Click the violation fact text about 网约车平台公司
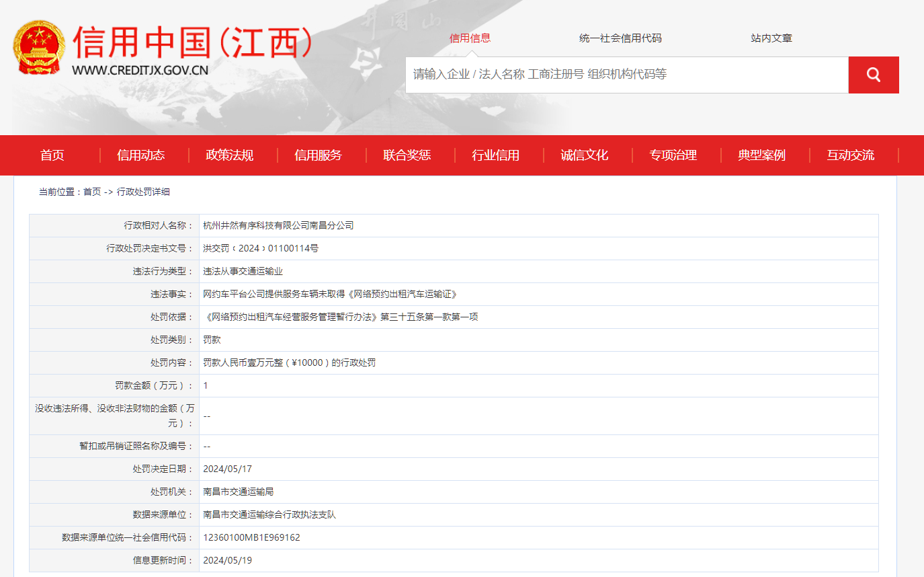 (330, 294)
